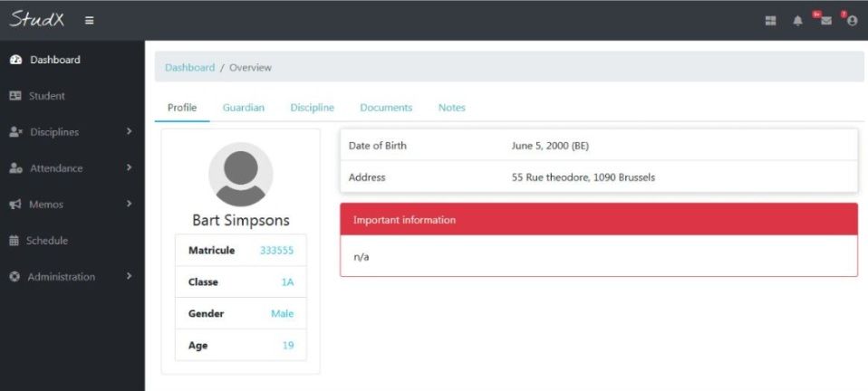Click the Age label
Viewport: 868px width, 391px height.
[198, 346]
